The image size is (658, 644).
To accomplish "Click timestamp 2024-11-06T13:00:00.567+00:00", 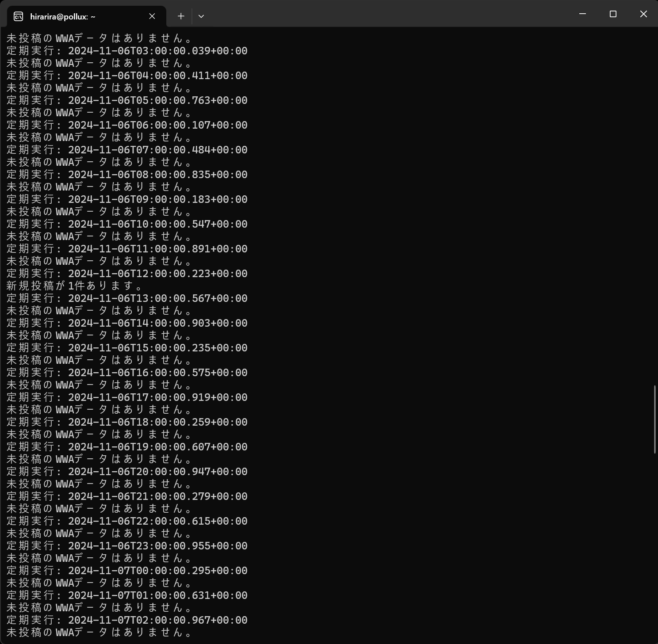I will point(158,298).
